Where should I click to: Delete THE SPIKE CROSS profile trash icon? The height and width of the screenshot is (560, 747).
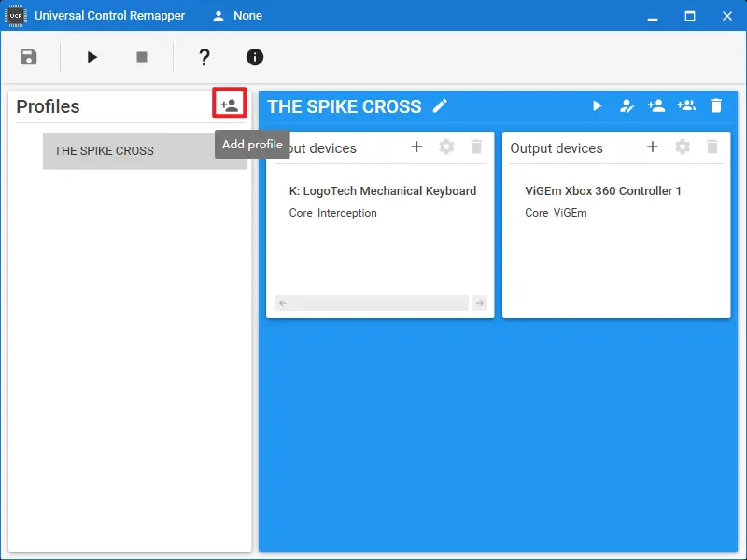[x=716, y=106]
